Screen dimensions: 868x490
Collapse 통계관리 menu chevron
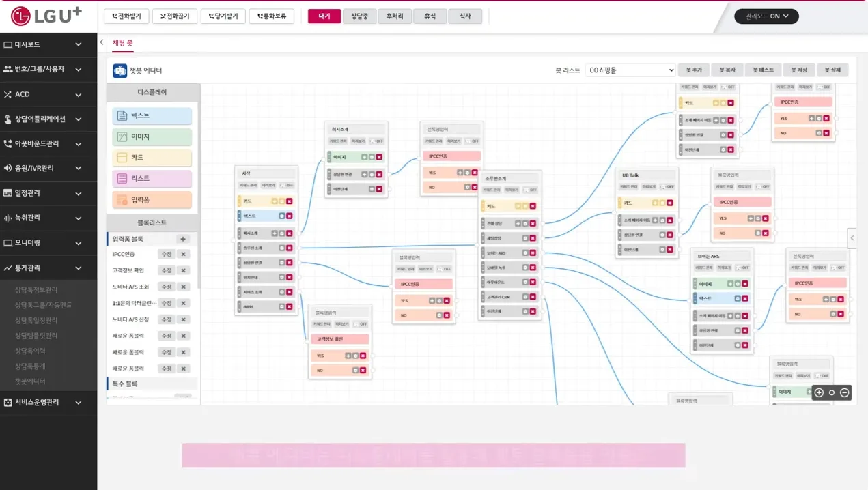point(79,268)
